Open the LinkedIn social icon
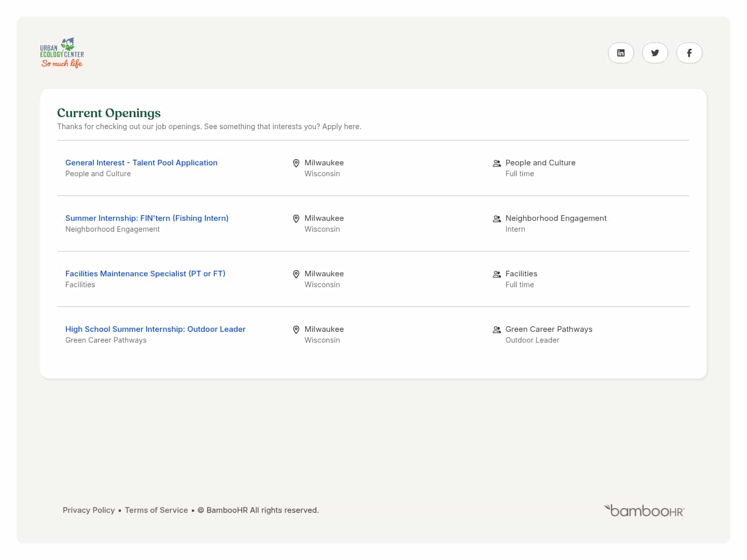Screen dimensions: 747x560 (621, 52)
